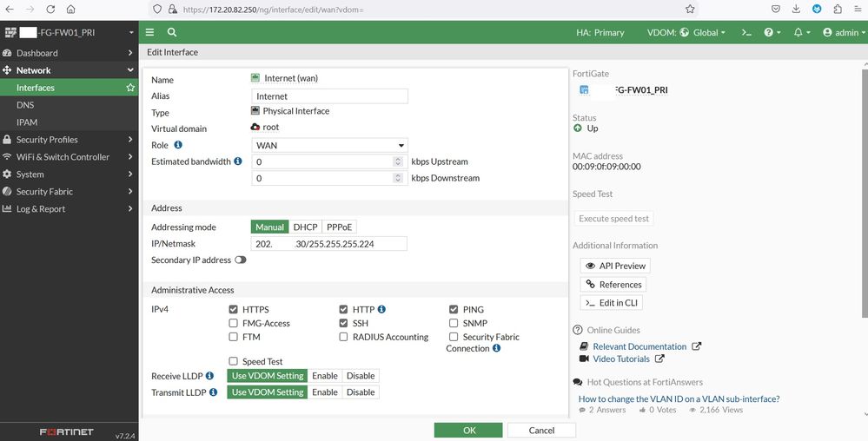Click the browser back arrow
This screenshot has height=441, width=868.
click(x=10, y=10)
